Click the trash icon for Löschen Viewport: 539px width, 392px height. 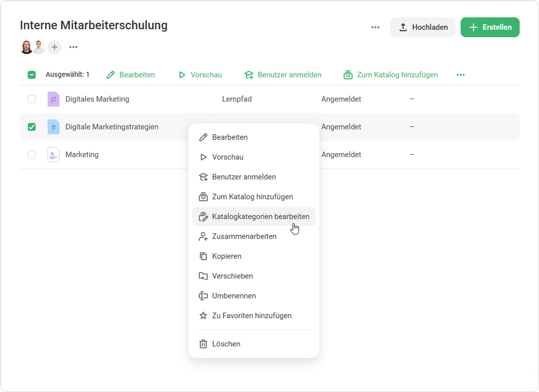pyautogui.click(x=203, y=344)
